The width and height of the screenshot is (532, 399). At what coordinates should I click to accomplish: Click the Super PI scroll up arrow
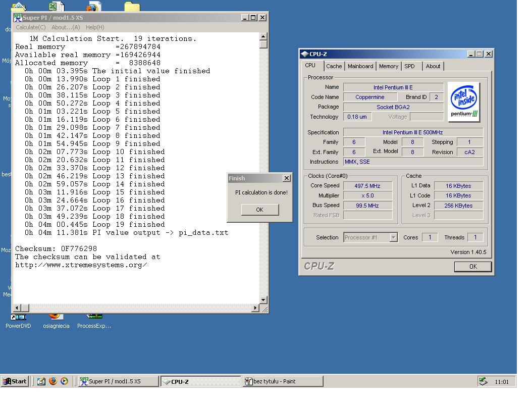tap(263, 36)
